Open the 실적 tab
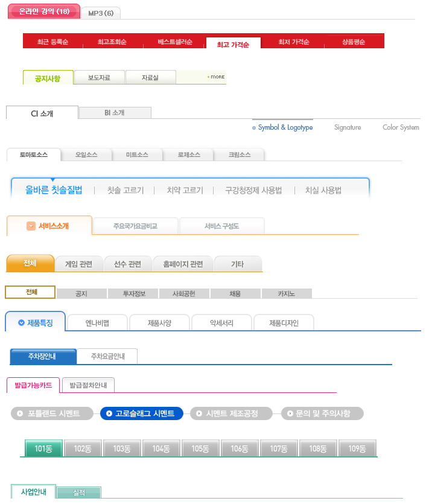This screenshot has height=504, width=432. (79, 493)
